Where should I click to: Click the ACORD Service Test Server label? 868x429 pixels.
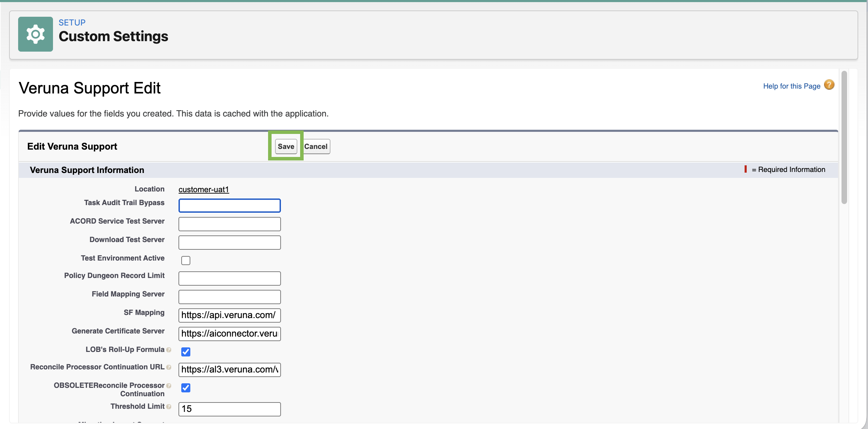pyautogui.click(x=117, y=221)
